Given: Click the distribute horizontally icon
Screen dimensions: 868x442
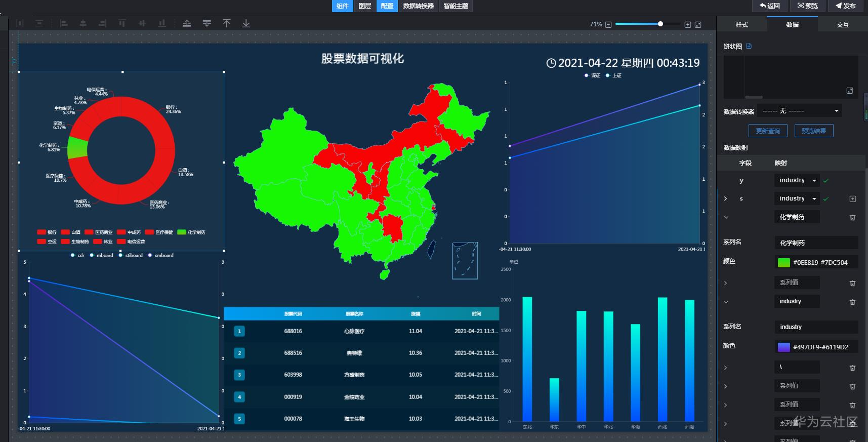Looking at the screenshot, I should pos(20,23).
